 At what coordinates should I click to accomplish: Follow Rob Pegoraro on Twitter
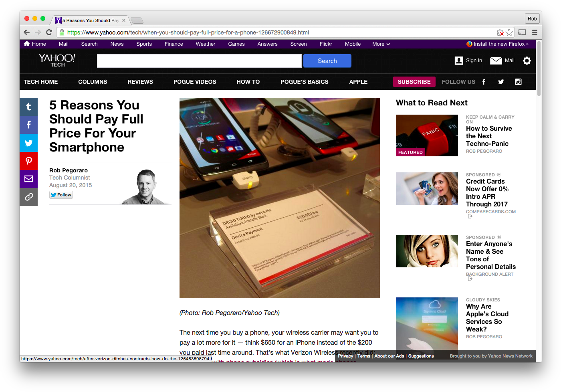click(61, 195)
